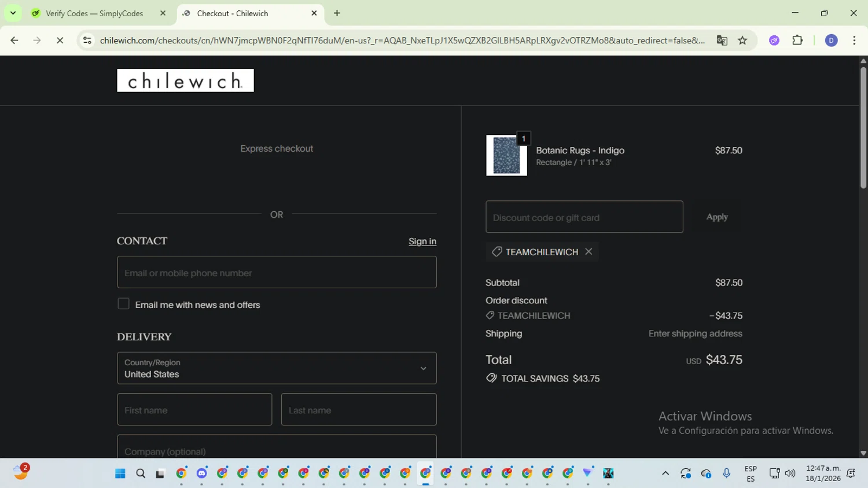This screenshot has height=488, width=868.
Task: Click the Company (optional) field
Action: tap(277, 447)
